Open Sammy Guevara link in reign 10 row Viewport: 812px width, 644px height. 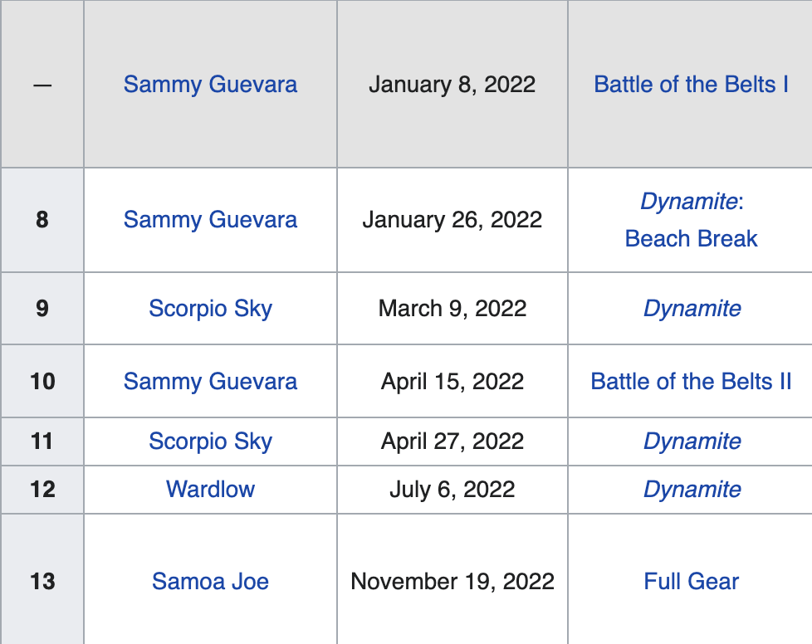210,382
